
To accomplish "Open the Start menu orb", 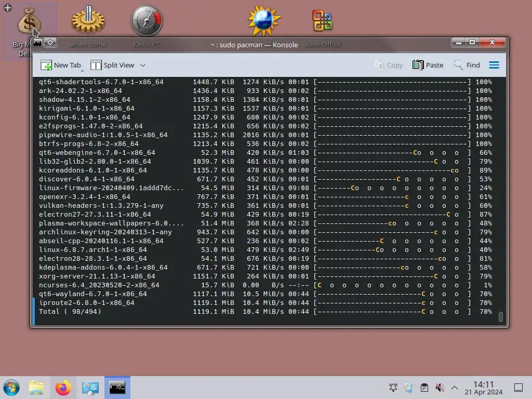I will 11,388.
